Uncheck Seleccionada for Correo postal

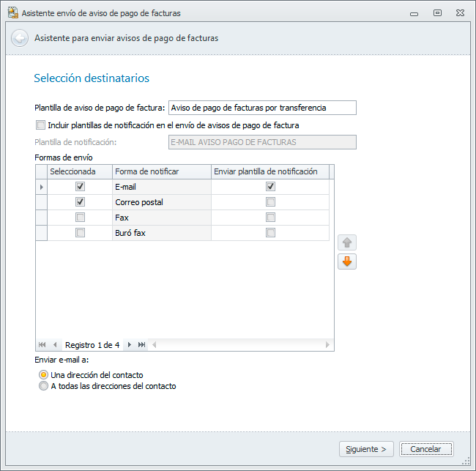pos(80,202)
